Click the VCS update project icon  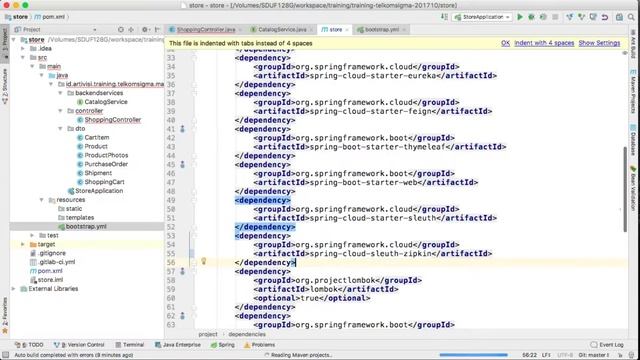pyautogui.click(x=569, y=17)
